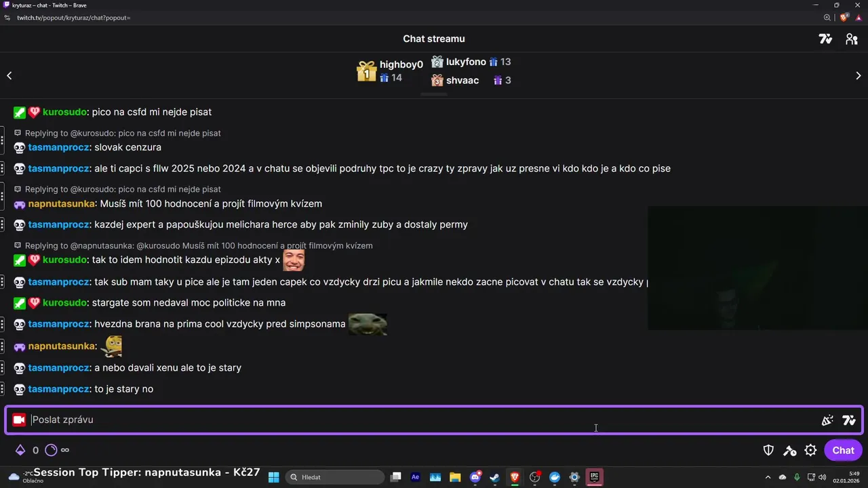Click the Brave Shields icon in address bar

(844, 18)
